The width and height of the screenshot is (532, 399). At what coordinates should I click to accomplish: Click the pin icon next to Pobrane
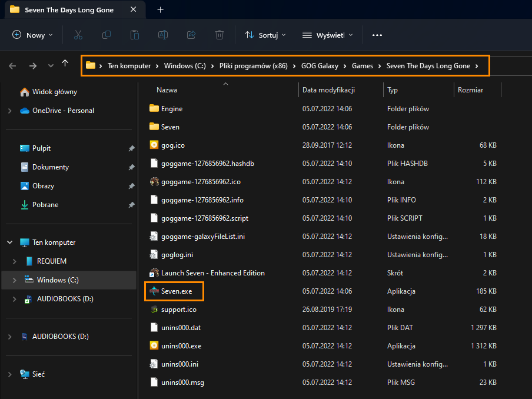132,205
